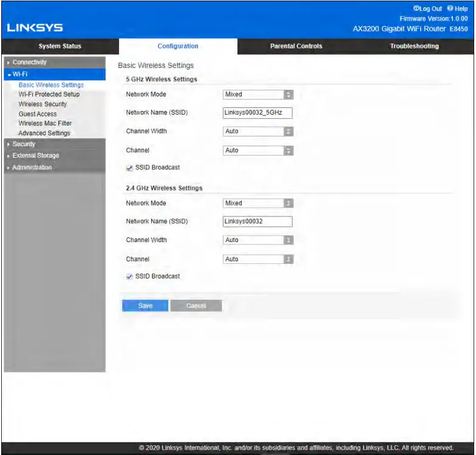Open the 2.4 GHz Channel dropdown
The width and height of the screenshot is (476, 455).
click(257, 260)
